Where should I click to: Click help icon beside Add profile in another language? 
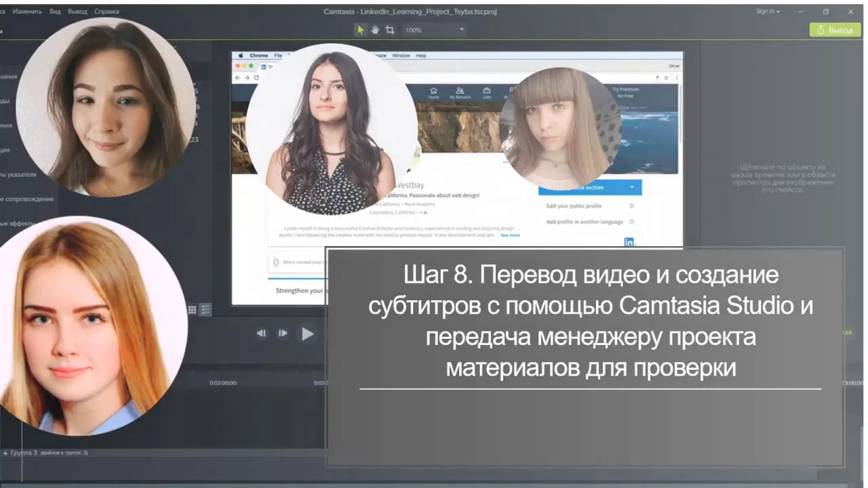click(631, 222)
